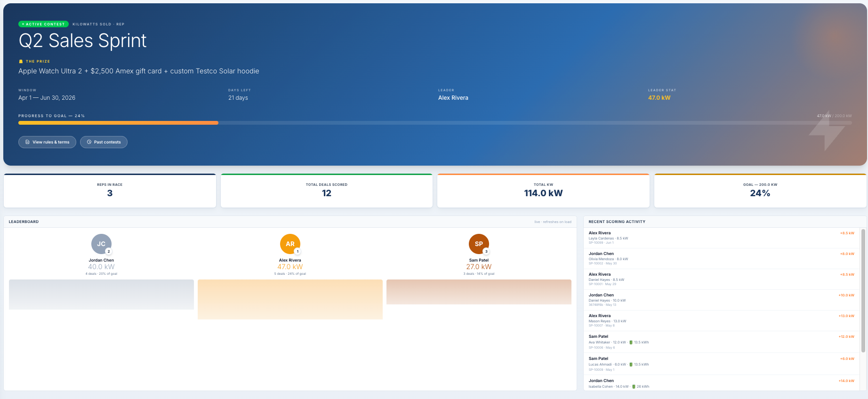This screenshot has width=868, height=399.
Task: Click battery icon in Ava Whitaker row
Action: 631,343
